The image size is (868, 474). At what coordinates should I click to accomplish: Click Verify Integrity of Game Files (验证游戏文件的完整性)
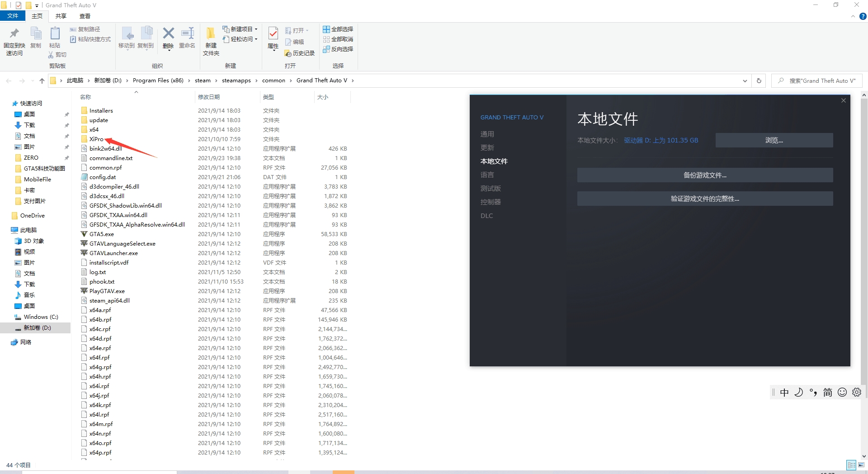click(x=704, y=199)
